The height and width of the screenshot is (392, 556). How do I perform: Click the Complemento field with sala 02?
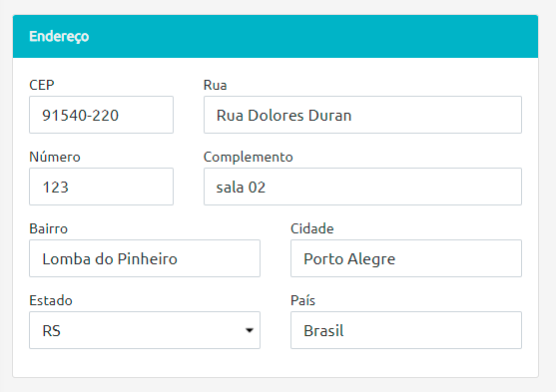362,187
